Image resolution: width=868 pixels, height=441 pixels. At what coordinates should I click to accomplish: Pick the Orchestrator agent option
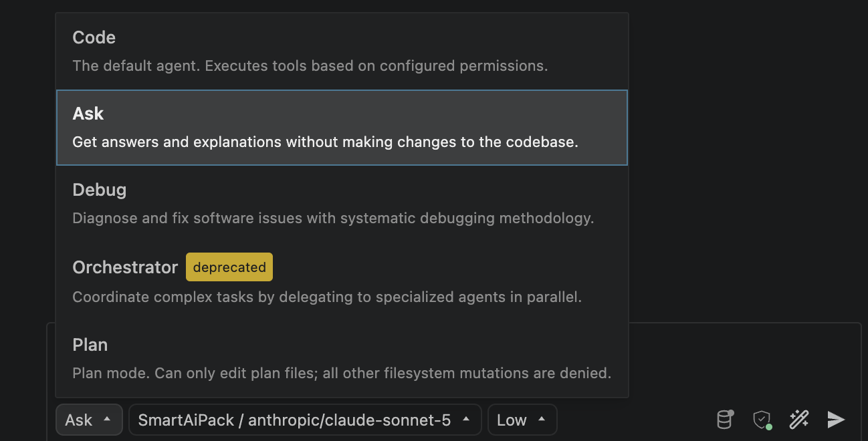(x=342, y=281)
